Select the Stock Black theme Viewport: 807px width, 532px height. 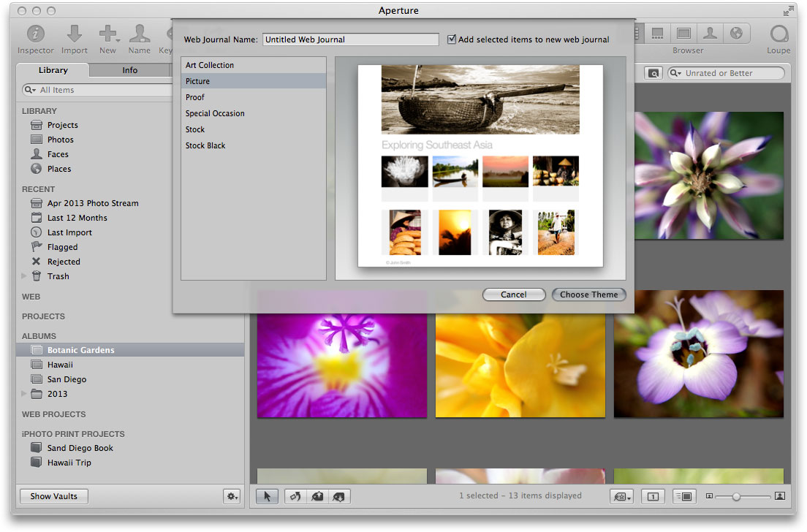pos(205,145)
